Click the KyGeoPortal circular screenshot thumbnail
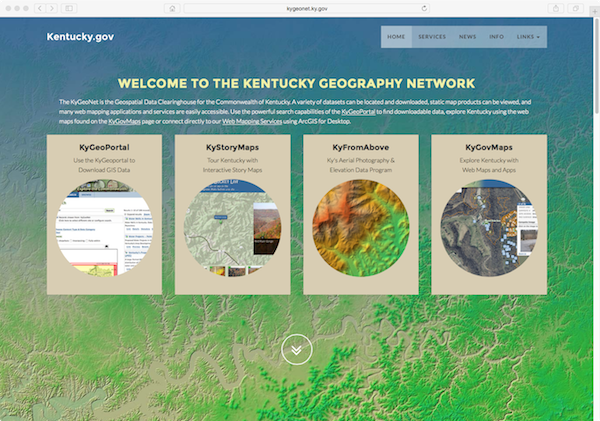The image size is (600, 421). point(104,228)
